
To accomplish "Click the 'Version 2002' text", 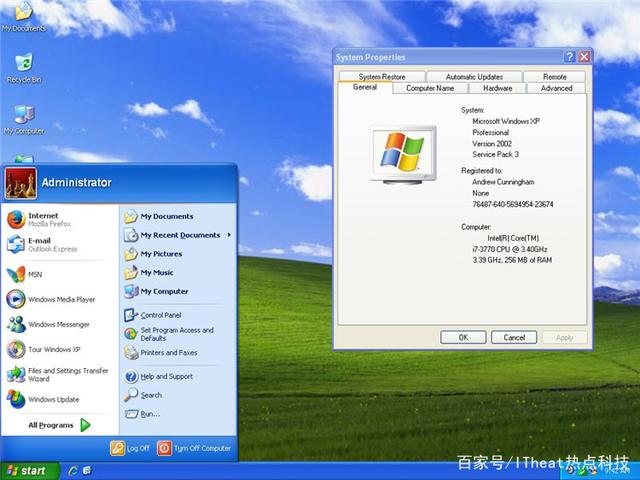I will point(492,144).
